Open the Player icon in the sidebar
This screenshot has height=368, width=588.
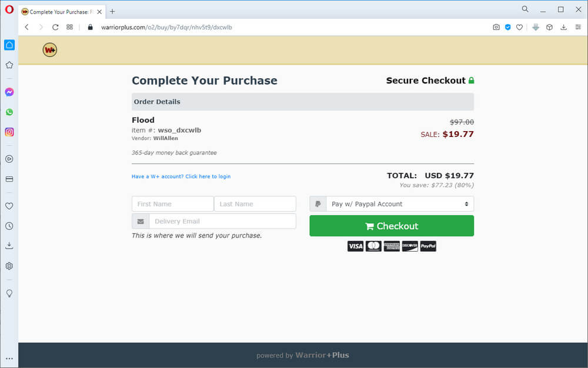[9, 159]
